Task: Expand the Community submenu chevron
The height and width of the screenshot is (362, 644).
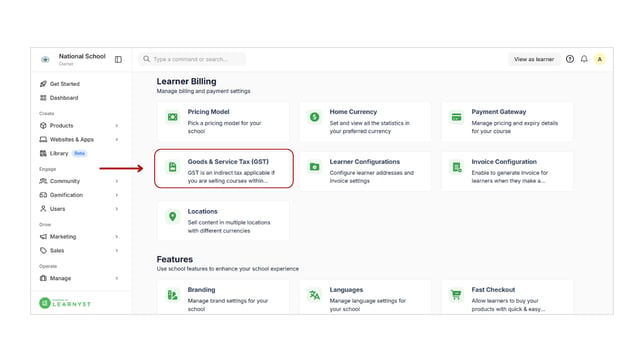Action: [117, 181]
